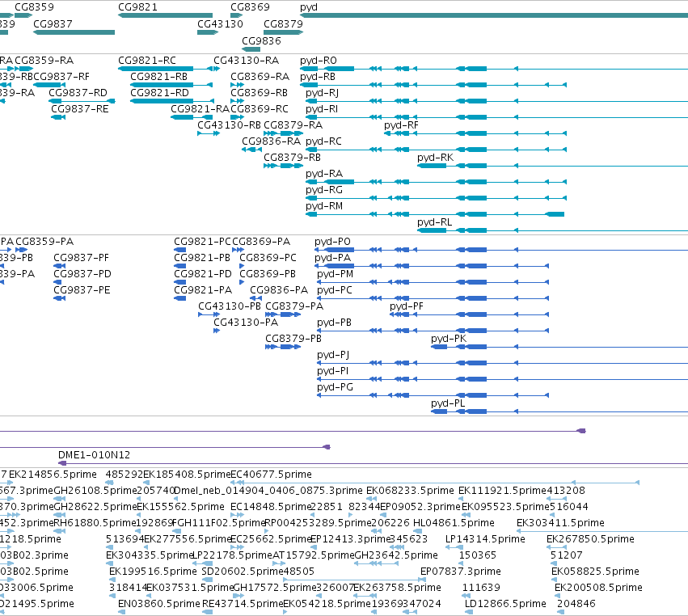Screen dimensions: 688x616
Task: Click the CG9821 gene feature bar
Action: (x=166, y=15)
